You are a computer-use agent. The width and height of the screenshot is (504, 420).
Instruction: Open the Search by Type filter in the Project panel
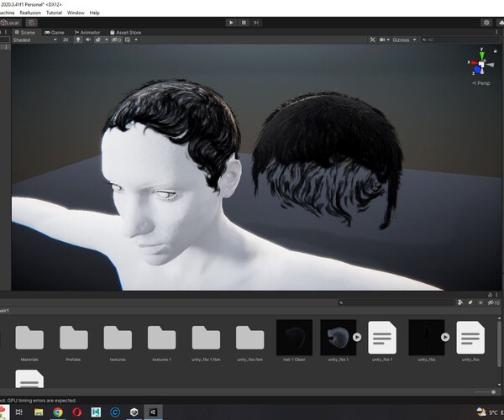coord(460,302)
